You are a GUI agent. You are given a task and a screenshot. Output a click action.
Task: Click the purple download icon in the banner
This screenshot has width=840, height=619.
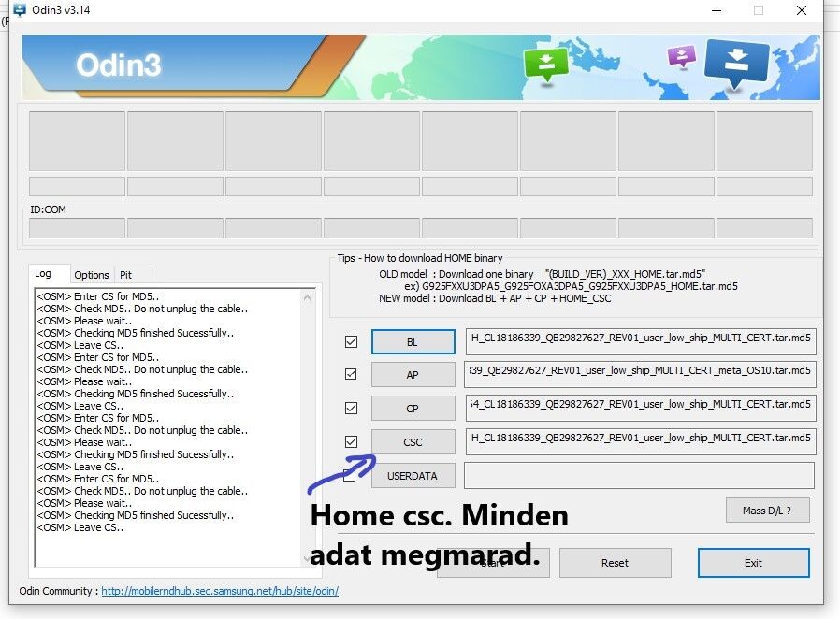tap(681, 56)
